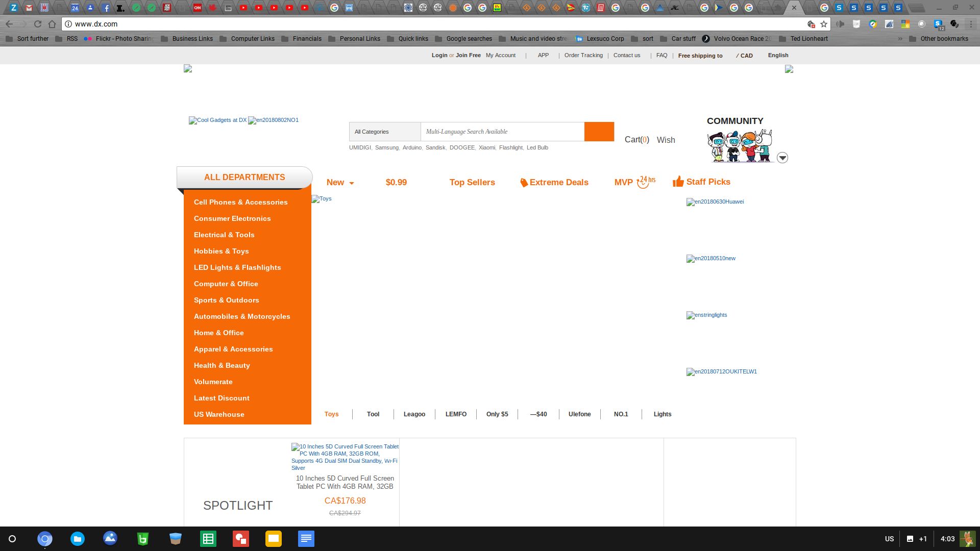Open the Files app in the shelf
This screenshot has height=551, width=980.
click(x=78, y=539)
